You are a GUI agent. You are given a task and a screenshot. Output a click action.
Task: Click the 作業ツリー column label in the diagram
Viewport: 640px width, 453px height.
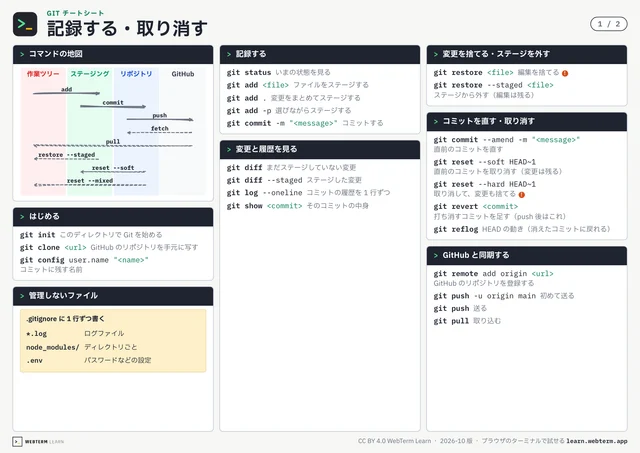point(43,74)
